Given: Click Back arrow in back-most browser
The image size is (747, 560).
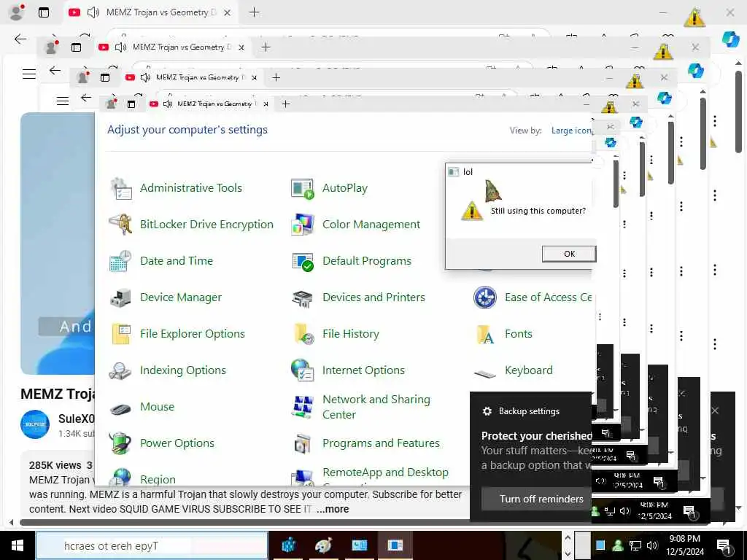Looking at the screenshot, I should click(x=20, y=39).
